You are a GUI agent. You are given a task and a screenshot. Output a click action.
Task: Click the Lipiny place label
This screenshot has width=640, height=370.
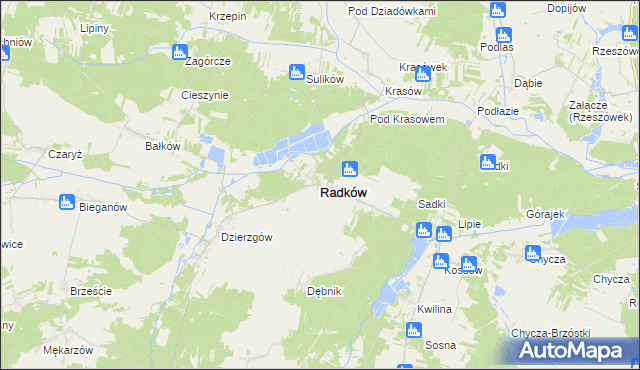pos(95,29)
